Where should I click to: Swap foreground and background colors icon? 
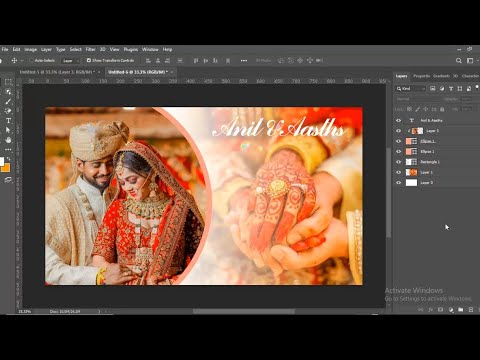tap(8, 159)
